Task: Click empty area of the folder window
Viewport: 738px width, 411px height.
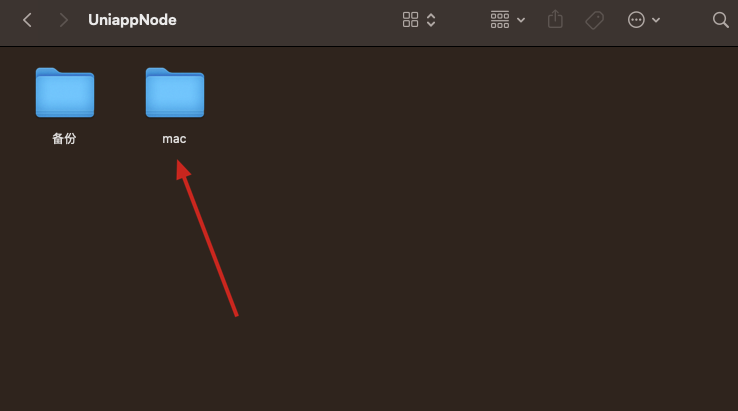Action: (x=471, y=235)
